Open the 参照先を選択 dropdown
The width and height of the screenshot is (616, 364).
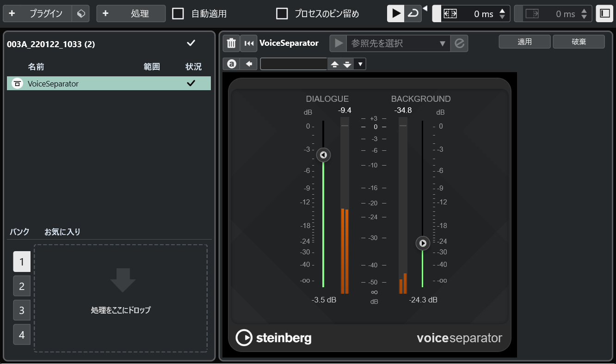[398, 43]
